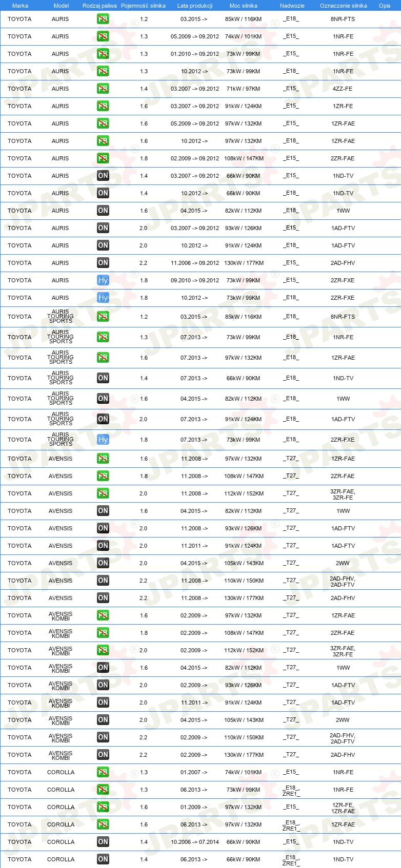This screenshot has height=868, width=401.
Task: Click the 71kW / 97KM power cell
Action: (x=243, y=89)
